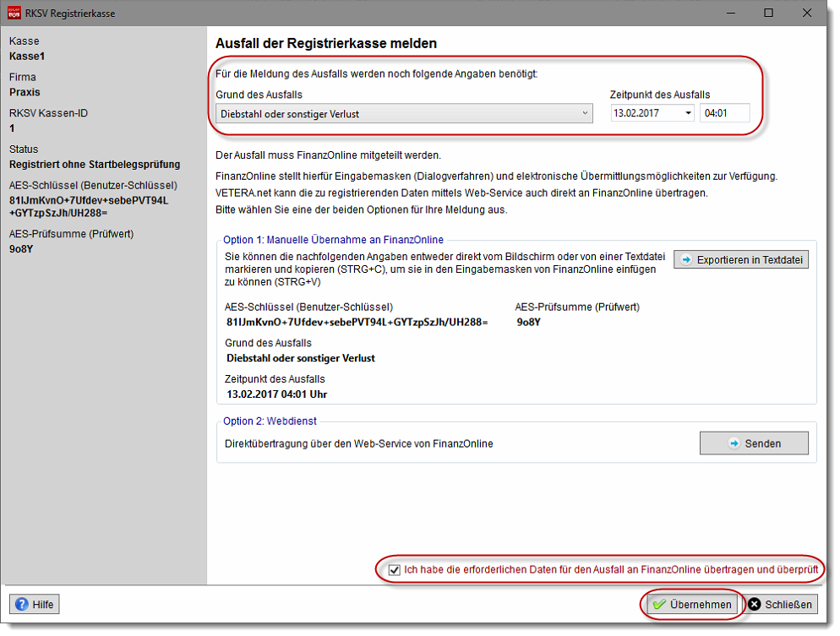The image size is (840, 636).
Task: Click the black X icon on Schließen
Action: coord(755,604)
